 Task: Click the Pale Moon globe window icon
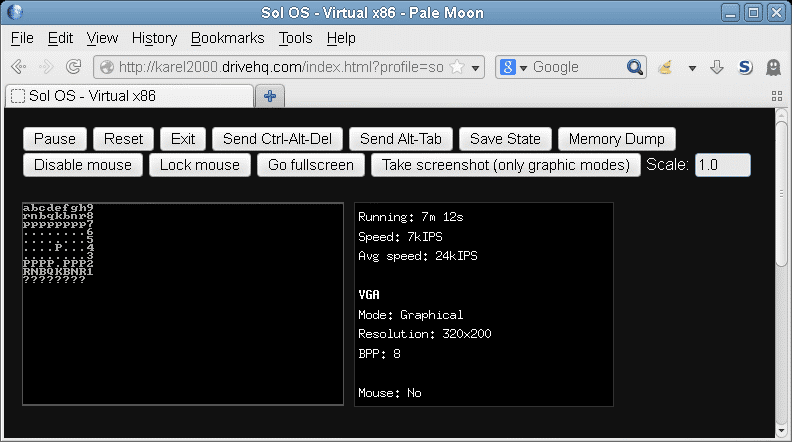15,12
